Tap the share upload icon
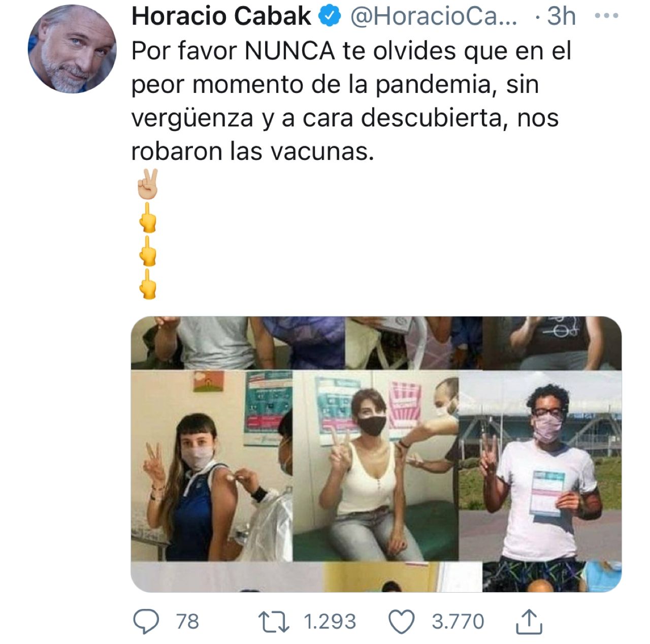The image size is (650, 644). [x=529, y=622]
